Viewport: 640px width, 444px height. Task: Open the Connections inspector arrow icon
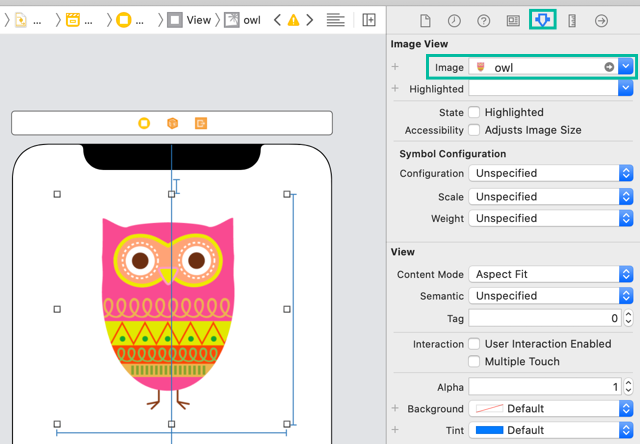(601, 20)
